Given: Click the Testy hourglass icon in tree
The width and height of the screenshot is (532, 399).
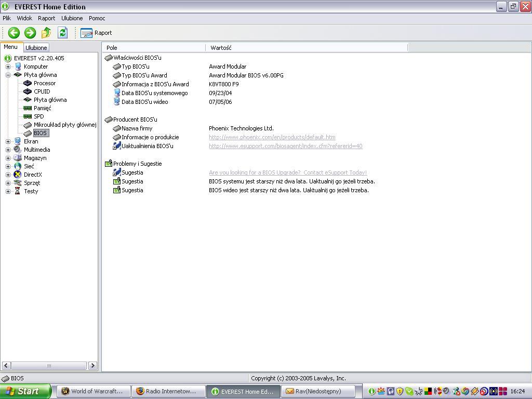Looking at the screenshot, I should click(x=18, y=191).
